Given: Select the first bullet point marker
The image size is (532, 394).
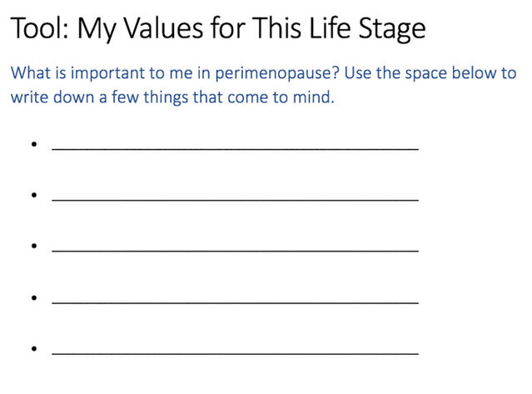Looking at the screenshot, I should coord(34,144).
